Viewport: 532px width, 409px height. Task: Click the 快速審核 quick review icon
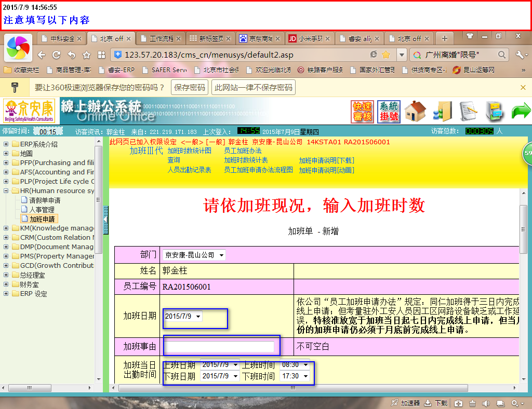(x=362, y=112)
